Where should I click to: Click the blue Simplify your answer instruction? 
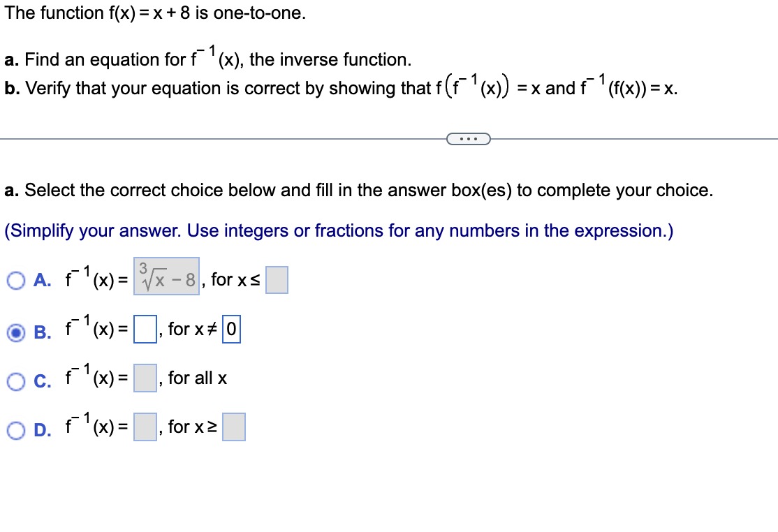click(x=339, y=230)
